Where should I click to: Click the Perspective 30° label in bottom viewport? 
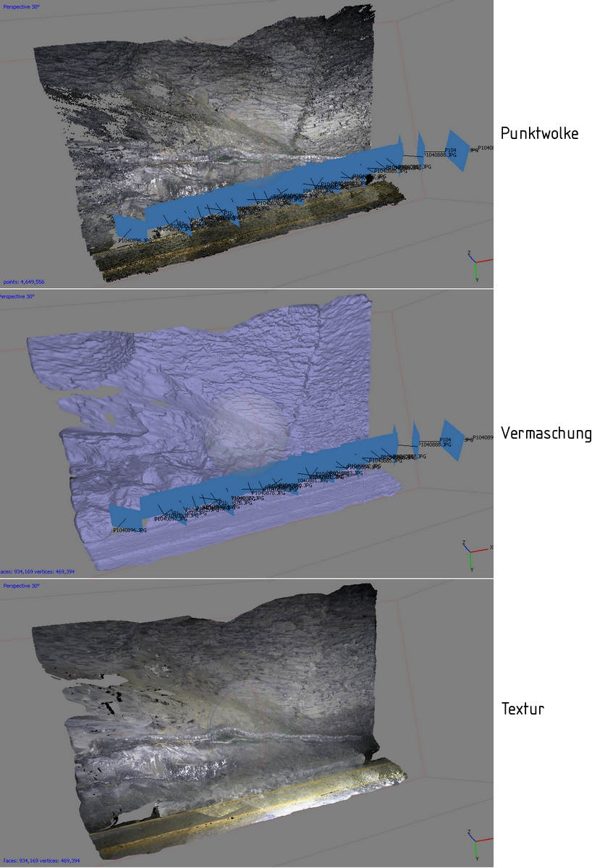[20, 585]
